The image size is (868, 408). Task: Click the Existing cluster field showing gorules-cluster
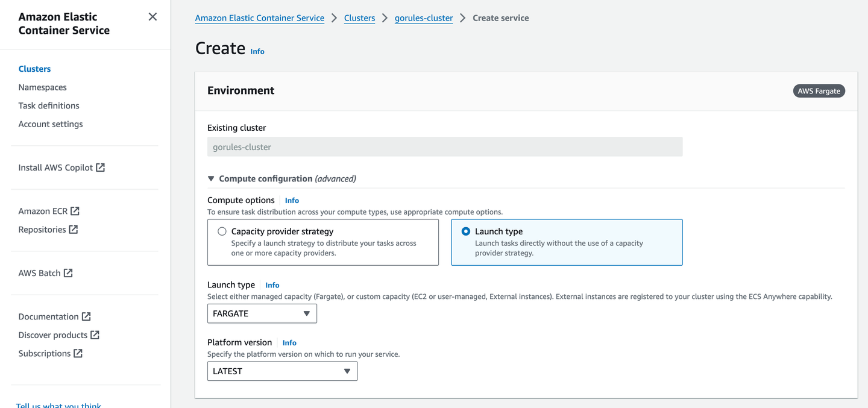point(445,147)
